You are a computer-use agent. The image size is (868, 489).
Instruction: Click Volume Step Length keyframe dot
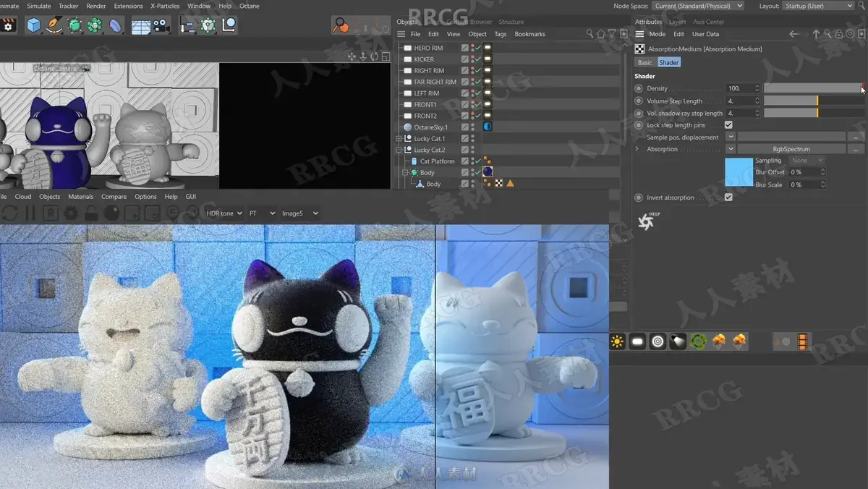coord(639,101)
